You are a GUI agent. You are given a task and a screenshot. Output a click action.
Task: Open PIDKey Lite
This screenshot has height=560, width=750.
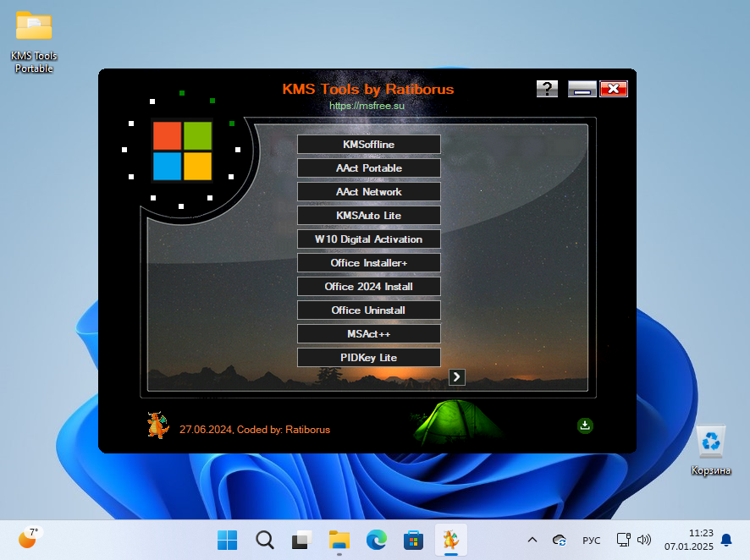(368, 357)
